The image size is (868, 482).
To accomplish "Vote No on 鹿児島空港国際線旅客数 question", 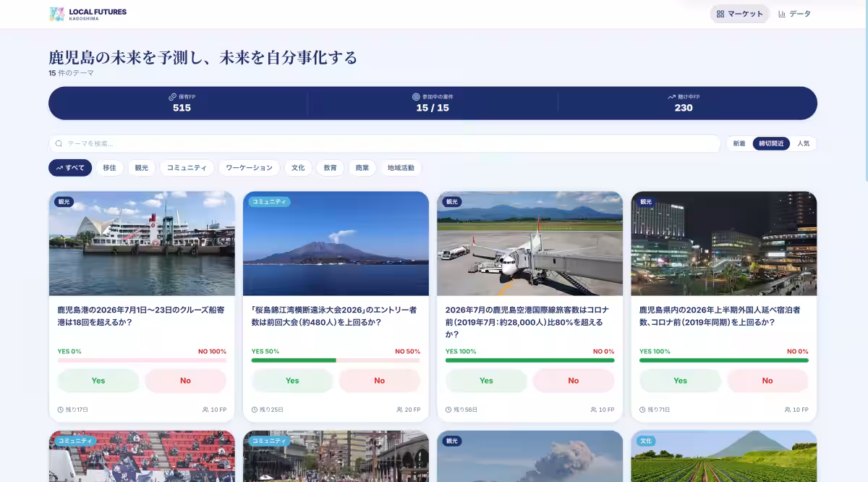I will point(574,381).
